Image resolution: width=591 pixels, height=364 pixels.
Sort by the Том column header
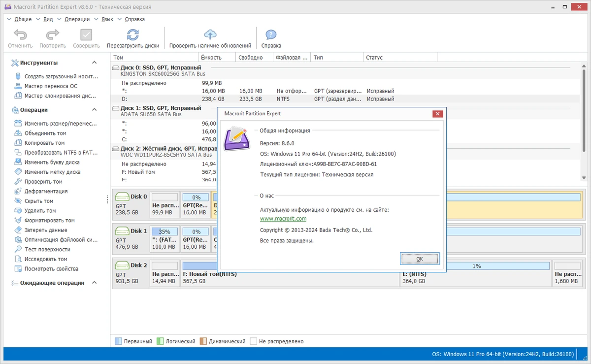pos(155,58)
